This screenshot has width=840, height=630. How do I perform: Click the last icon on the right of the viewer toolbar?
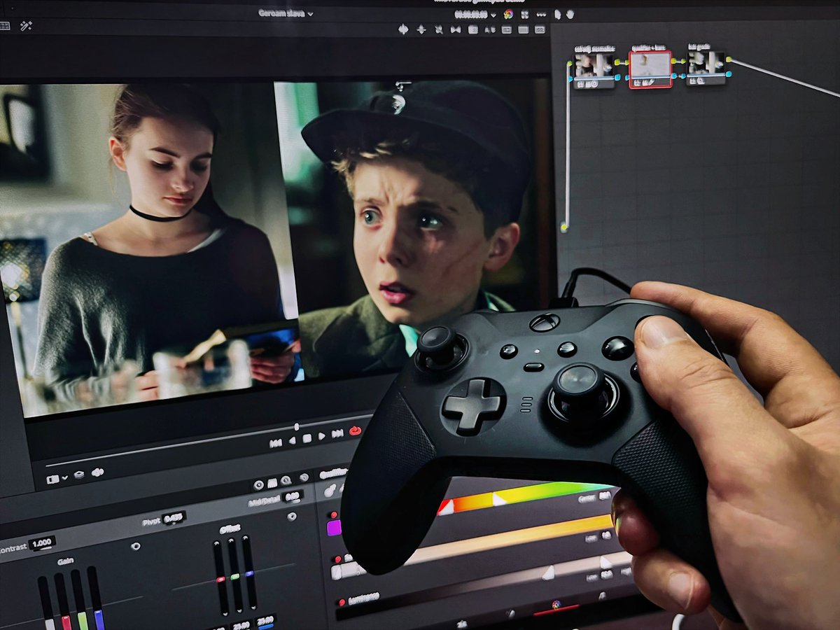coord(540,29)
